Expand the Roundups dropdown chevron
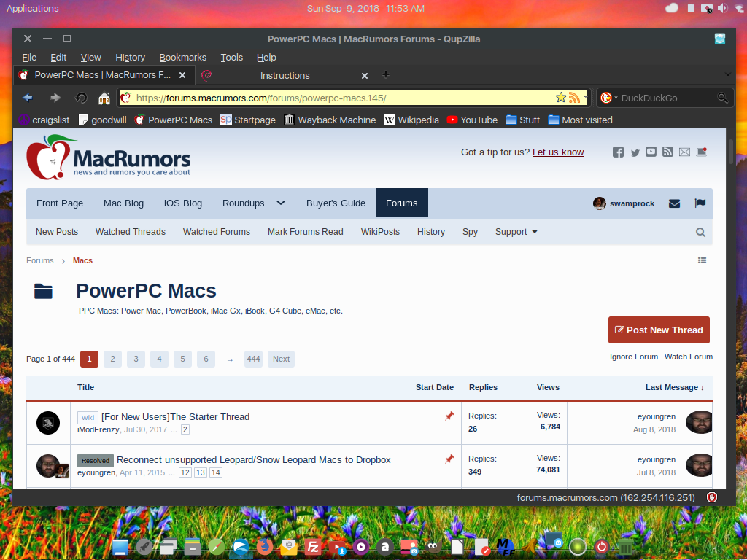Image resolution: width=747 pixels, height=560 pixels. (281, 203)
